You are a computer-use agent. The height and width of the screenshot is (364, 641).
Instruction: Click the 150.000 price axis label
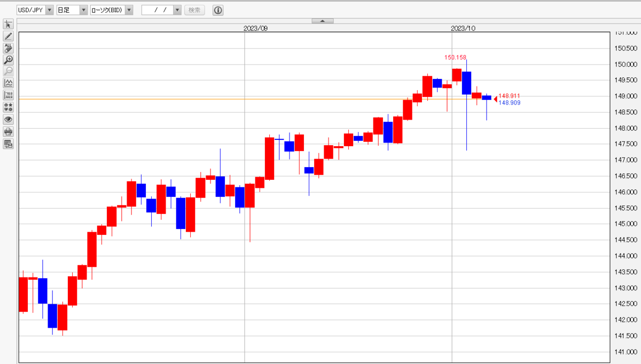[625, 64]
